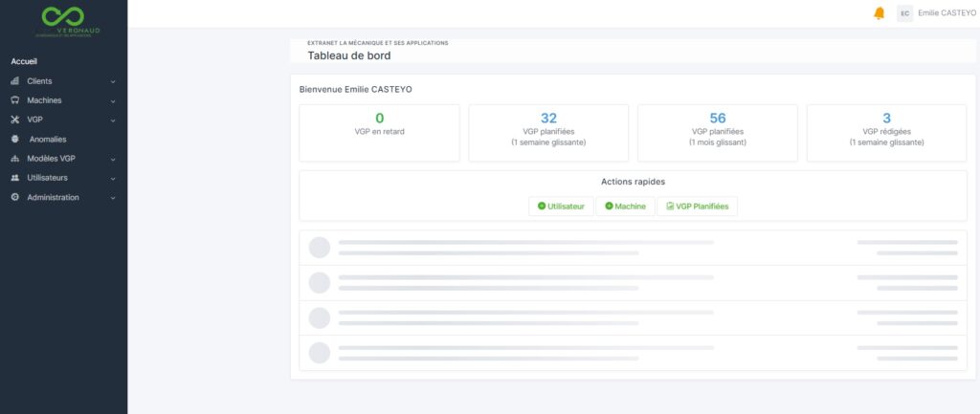
Task: Go to Accueil in the sidebar
Action: tap(24, 62)
